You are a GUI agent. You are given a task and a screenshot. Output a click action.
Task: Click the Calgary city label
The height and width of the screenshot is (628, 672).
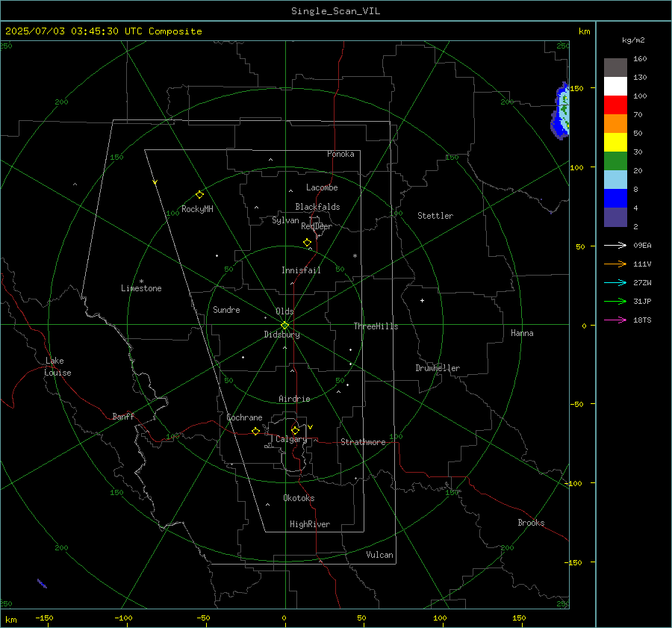[291, 439]
